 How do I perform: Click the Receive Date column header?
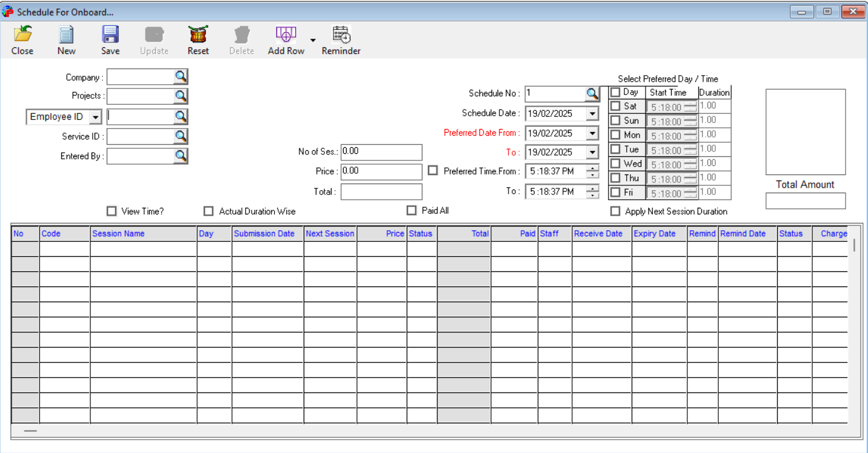pos(601,233)
